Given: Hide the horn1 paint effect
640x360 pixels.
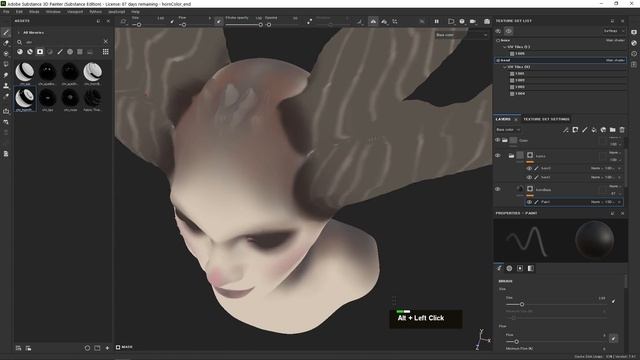Looking at the screenshot, I should 529,177.
